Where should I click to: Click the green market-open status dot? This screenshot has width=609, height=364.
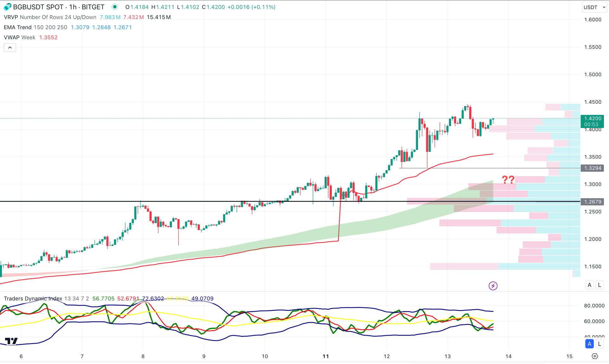(x=115, y=7)
